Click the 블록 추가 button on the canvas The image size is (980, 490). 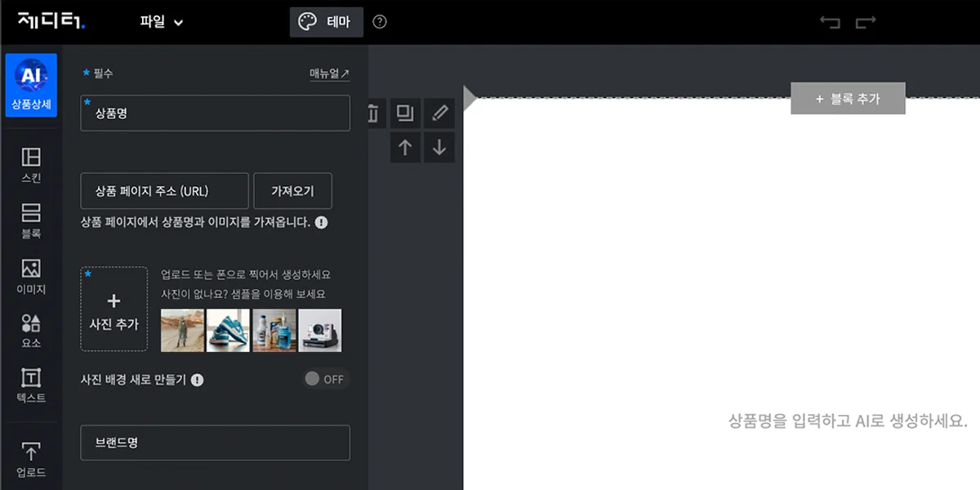(x=848, y=97)
